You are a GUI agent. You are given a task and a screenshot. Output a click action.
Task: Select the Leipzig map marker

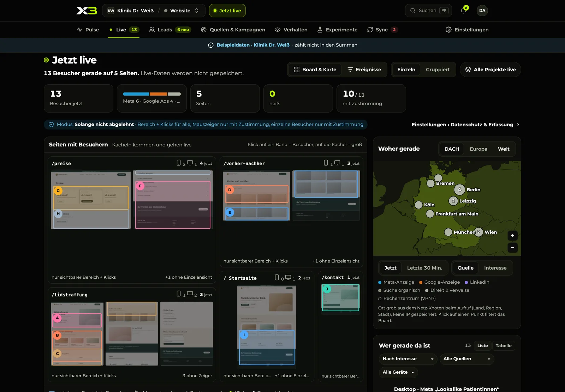(x=453, y=201)
